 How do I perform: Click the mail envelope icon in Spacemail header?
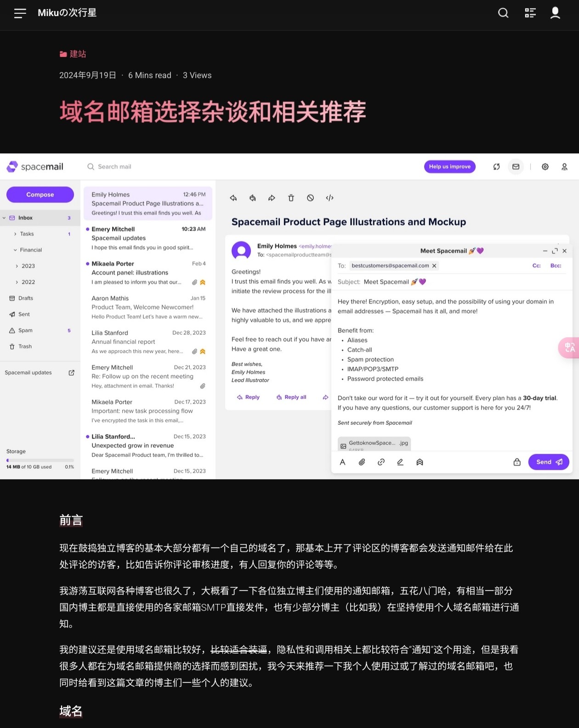(516, 167)
